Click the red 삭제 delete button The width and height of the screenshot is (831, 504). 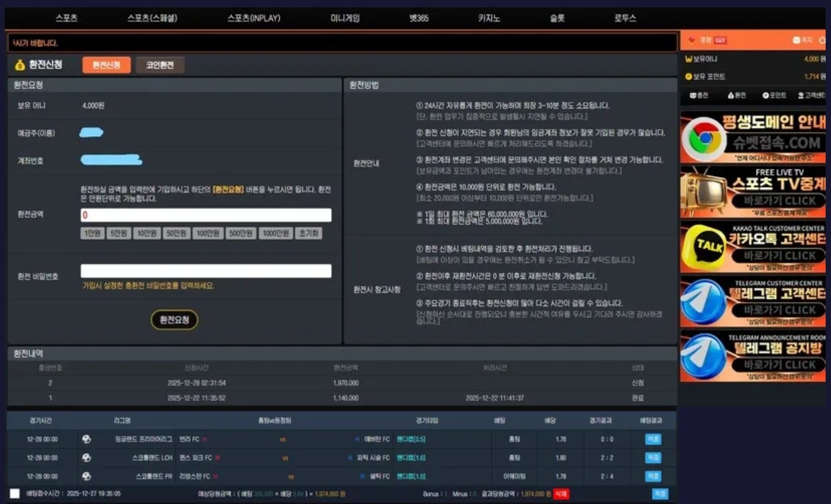click(560, 493)
